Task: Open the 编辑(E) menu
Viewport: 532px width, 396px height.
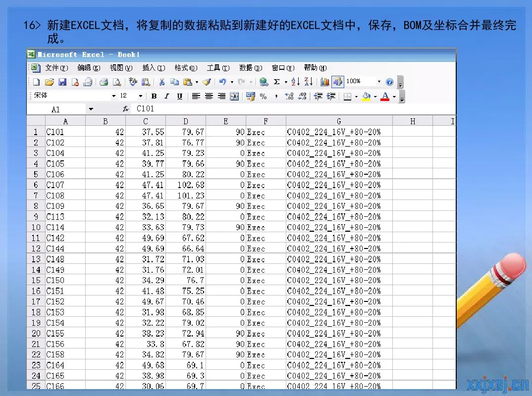Action: tap(89, 68)
